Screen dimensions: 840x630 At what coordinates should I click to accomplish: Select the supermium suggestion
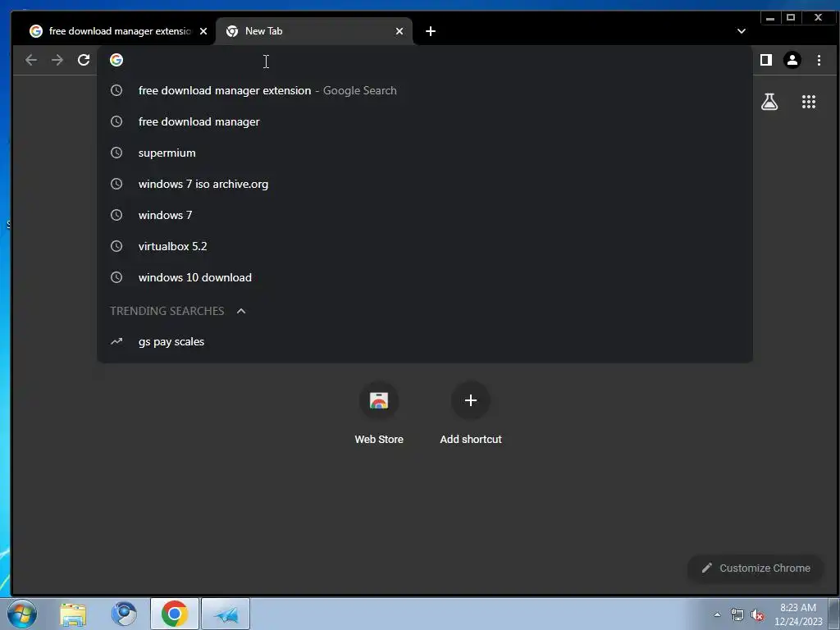coord(425,153)
